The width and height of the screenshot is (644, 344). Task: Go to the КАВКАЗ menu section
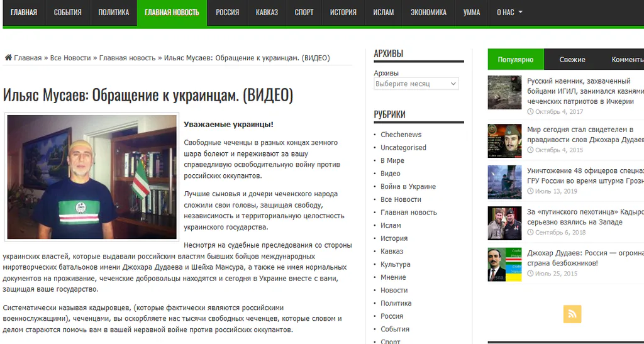[x=267, y=13]
